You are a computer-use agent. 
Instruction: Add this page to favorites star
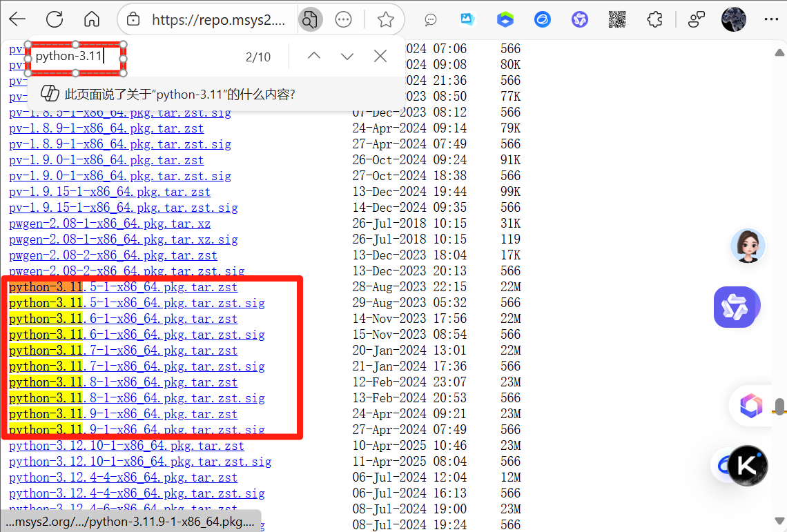click(x=385, y=20)
